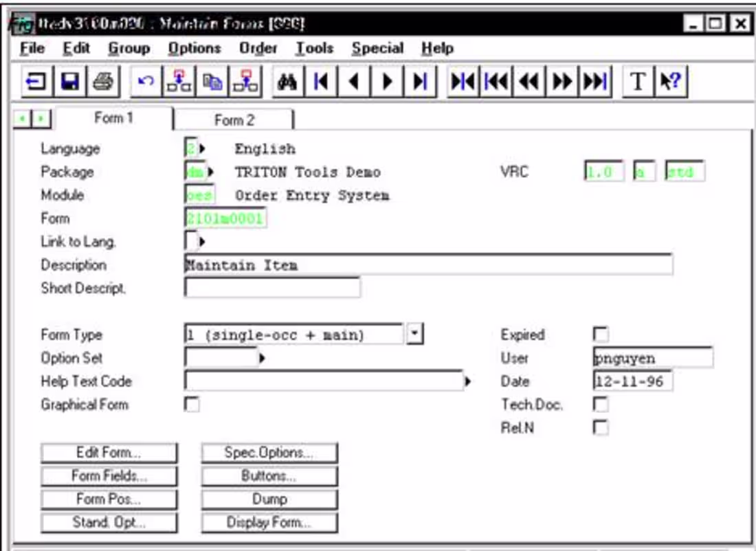Click the VRC version field 1.0
Image resolution: width=756 pixels, height=551 pixels.
tap(603, 172)
